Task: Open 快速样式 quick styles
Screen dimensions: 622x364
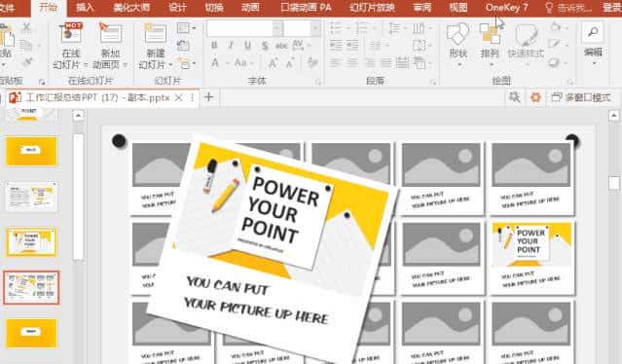Action: tap(526, 45)
